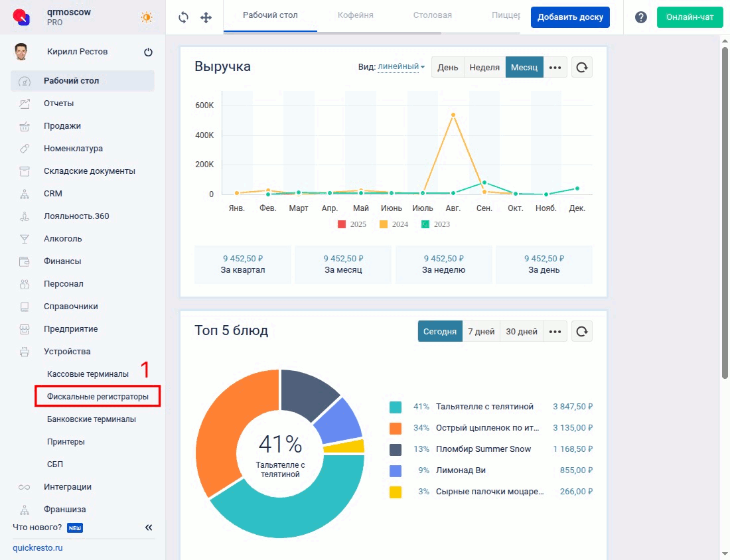Viewport: 730px width, 560px height.
Task: Refresh the Топ 5 блюд widget
Action: click(582, 332)
